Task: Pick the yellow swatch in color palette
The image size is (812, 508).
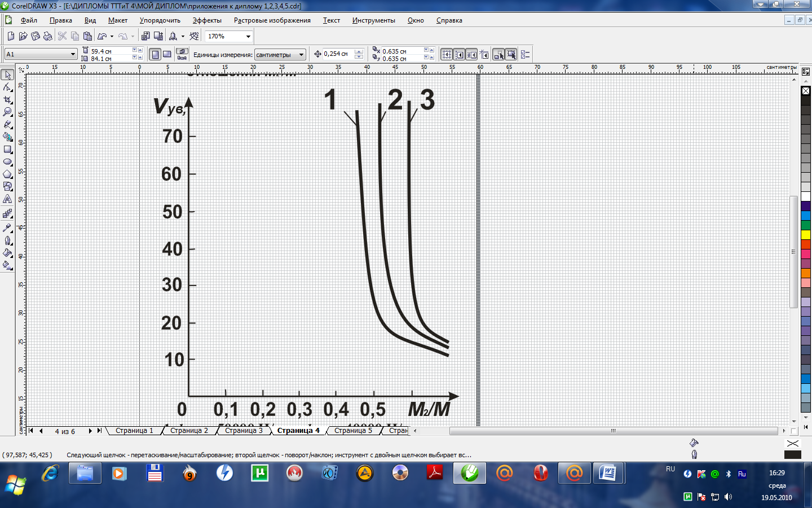Action: tap(806, 235)
